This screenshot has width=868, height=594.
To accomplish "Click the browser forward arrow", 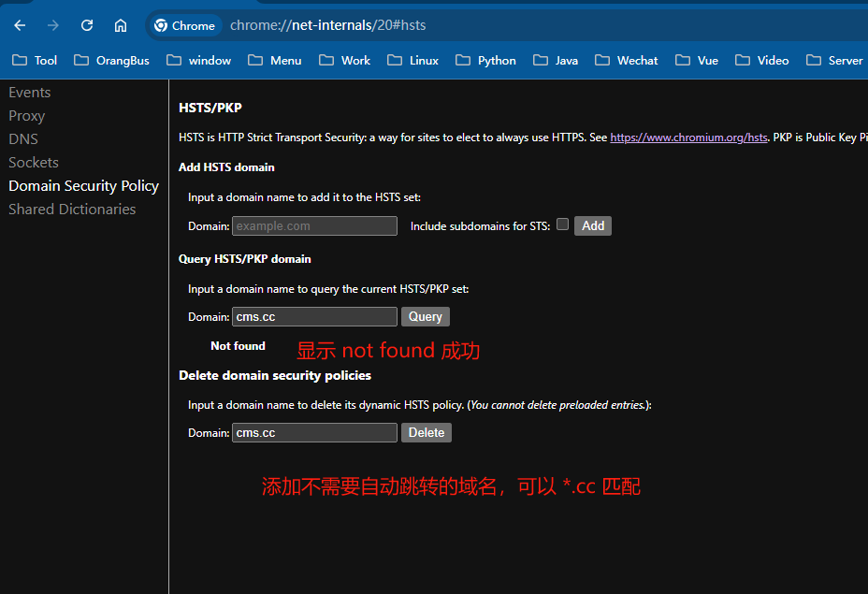I will coord(53,25).
